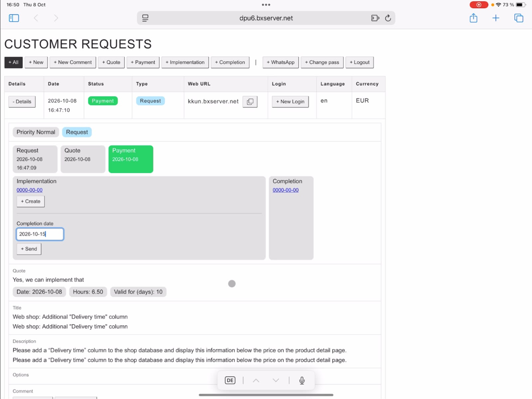Image resolution: width=532 pixels, height=399 pixels.
Task: Jump to next field with down chevron
Action: [x=276, y=380]
